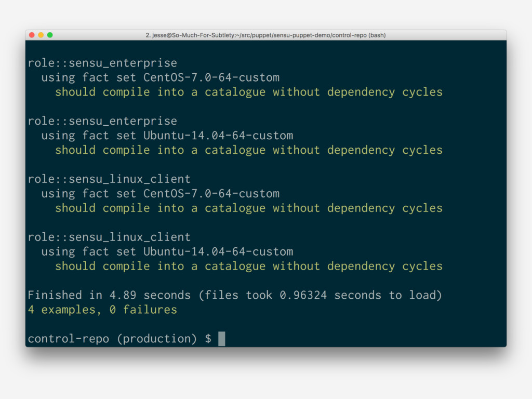Minimize the terminal with the yellow button
The width and height of the screenshot is (532, 399).
(x=41, y=35)
